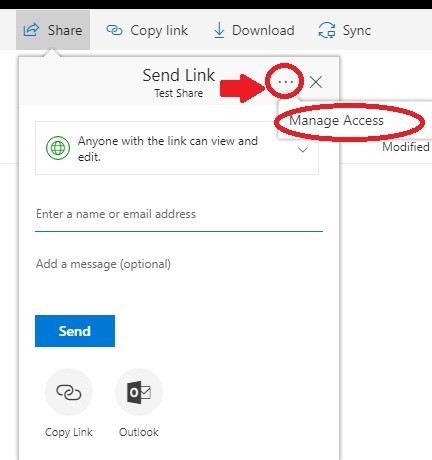Viewport: 432px width, 460px height.
Task: Focus the name or email address field
Action: pos(179,214)
